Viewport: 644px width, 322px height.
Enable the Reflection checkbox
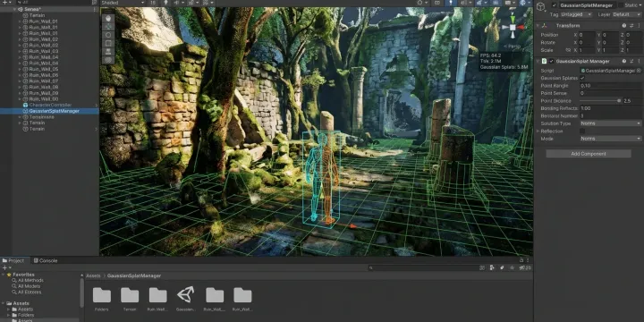[x=582, y=131]
